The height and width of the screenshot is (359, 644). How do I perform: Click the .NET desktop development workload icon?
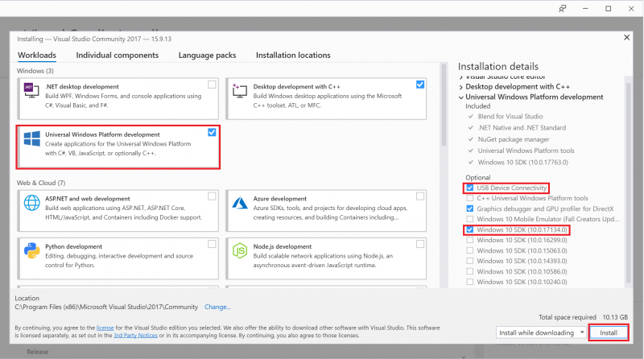pyautogui.click(x=31, y=90)
